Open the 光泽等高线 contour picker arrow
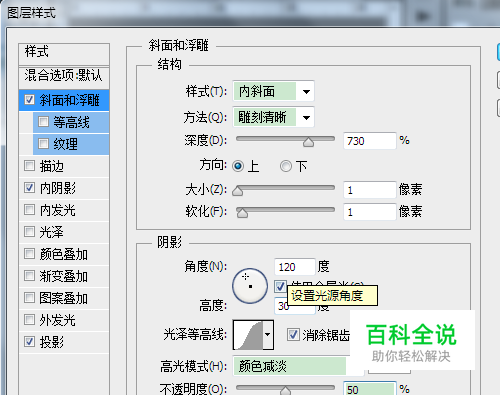 pos(268,335)
